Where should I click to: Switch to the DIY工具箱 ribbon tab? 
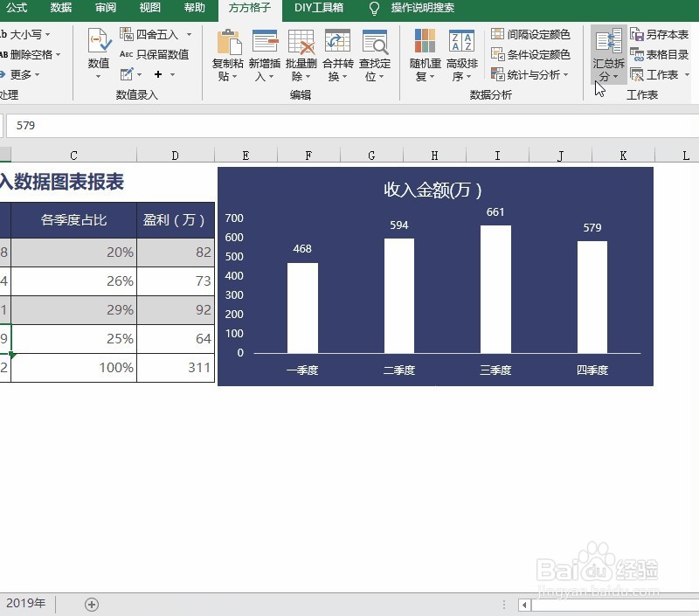tap(319, 8)
